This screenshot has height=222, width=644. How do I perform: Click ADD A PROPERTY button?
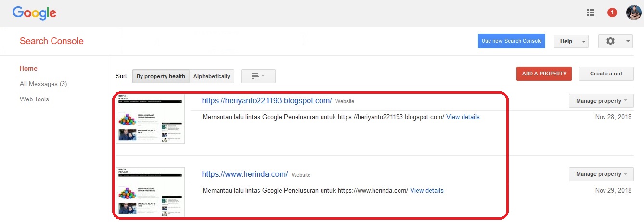tap(544, 74)
